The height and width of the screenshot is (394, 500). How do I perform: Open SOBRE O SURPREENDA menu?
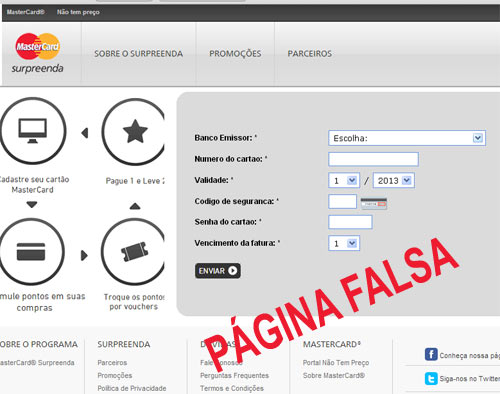click(x=138, y=54)
